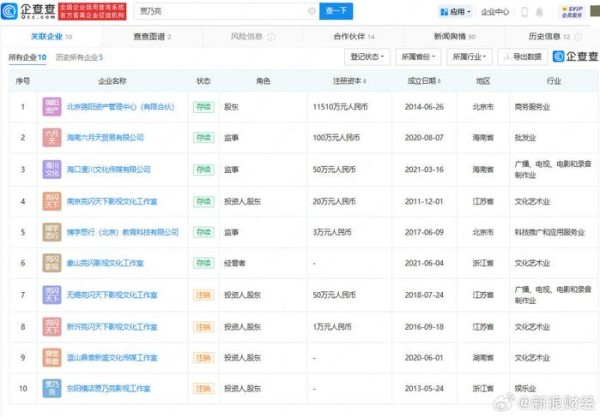Image resolution: width=600 pixels, height=417 pixels.
Task: Click the 历史信息 tab info icon
Action: pyautogui.click(x=578, y=37)
